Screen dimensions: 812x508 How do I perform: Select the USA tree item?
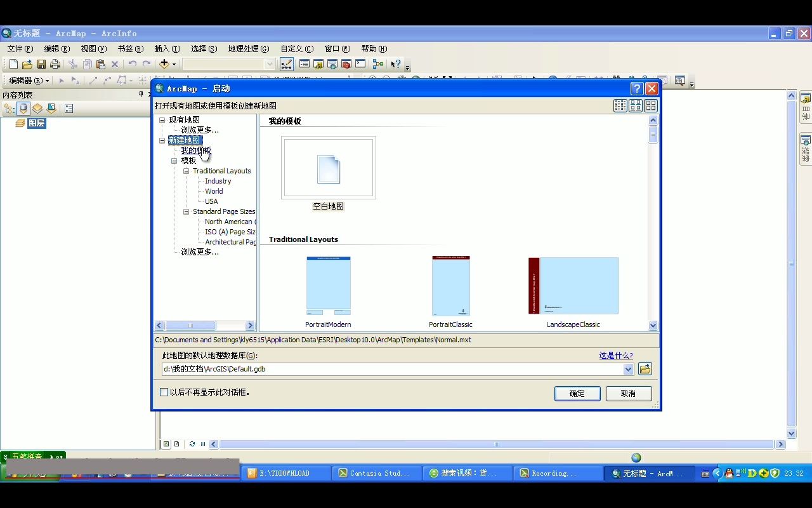point(211,201)
